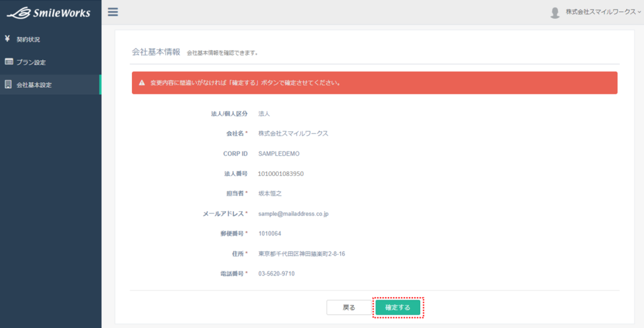Select 会社基本設定 in the sidebar
This screenshot has width=644, height=328.
[x=50, y=85]
